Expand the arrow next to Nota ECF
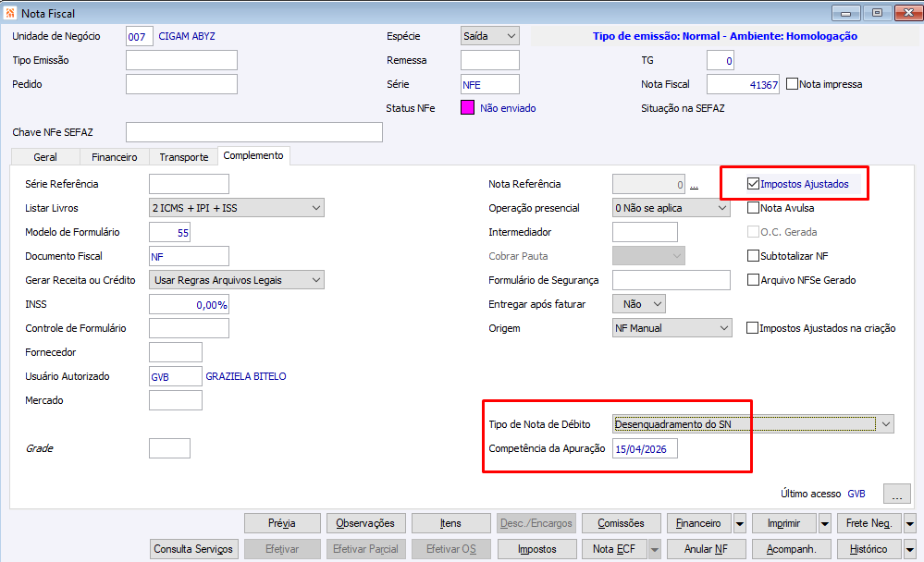The width and height of the screenshot is (924, 562). 654,549
